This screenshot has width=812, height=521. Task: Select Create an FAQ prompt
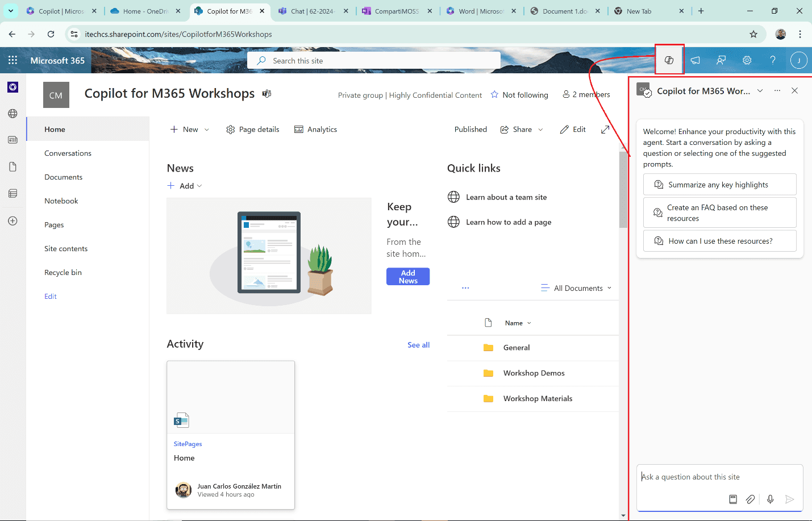pyautogui.click(x=719, y=212)
